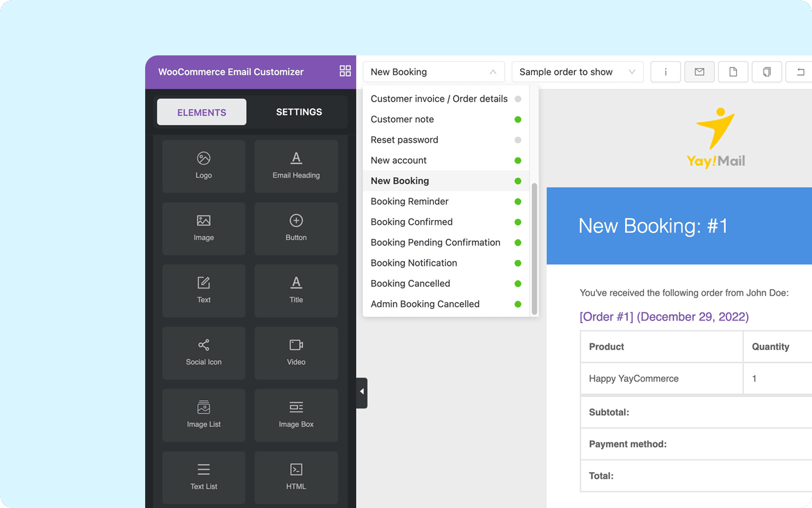This screenshot has height=508, width=812.
Task: Select the Booking Pending Confirmation template
Action: [x=446, y=242]
